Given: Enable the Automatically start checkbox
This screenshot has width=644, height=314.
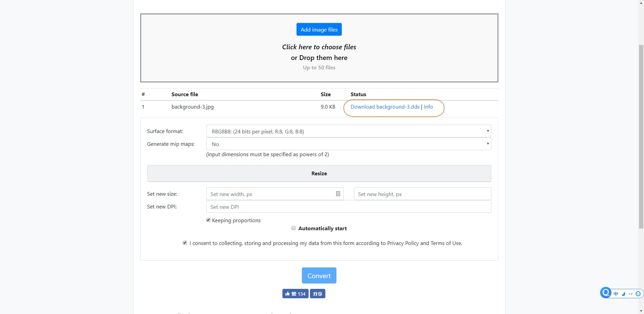Looking at the screenshot, I should click(293, 228).
